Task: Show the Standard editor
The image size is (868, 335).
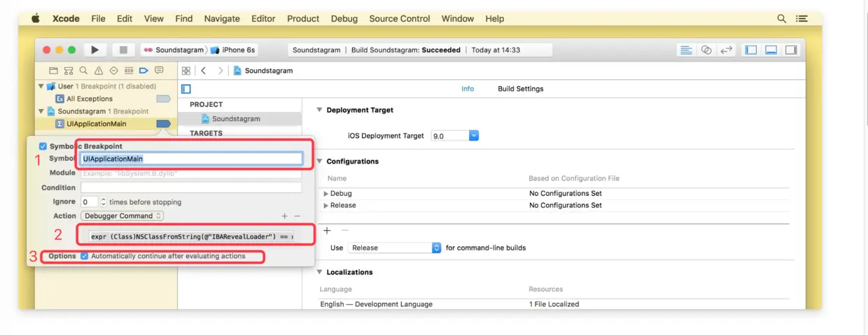Action: [x=687, y=50]
